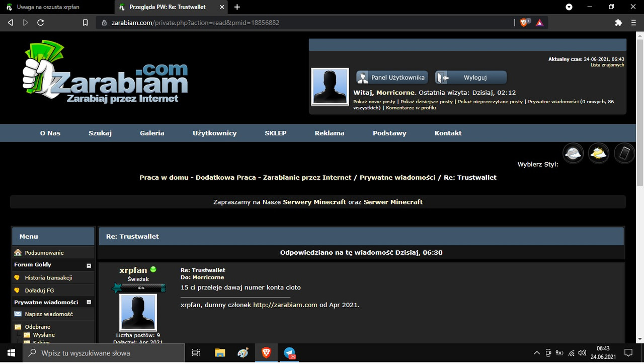This screenshot has height=364, width=644.
Task: Collapse the Forum Goldy menu section
Action: point(89,265)
